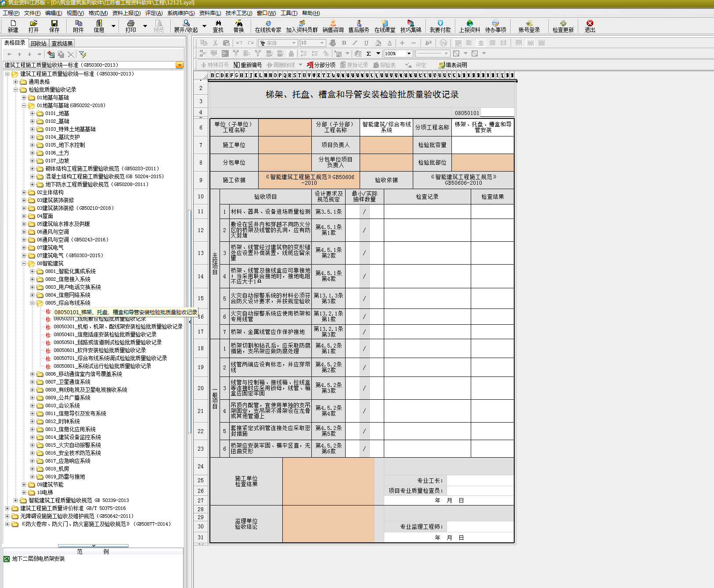Click the 新建 (New) toolbar icon
This screenshot has height=588, width=714.
13,26
